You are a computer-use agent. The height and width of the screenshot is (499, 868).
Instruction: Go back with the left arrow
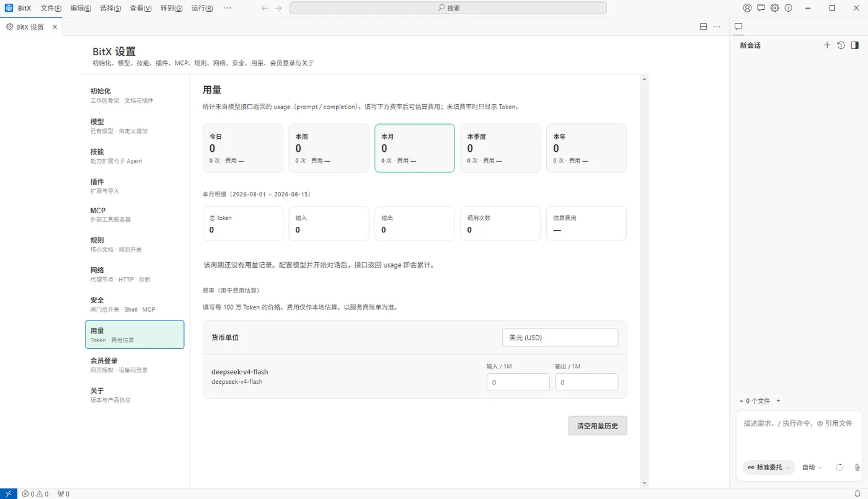click(265, 8)
